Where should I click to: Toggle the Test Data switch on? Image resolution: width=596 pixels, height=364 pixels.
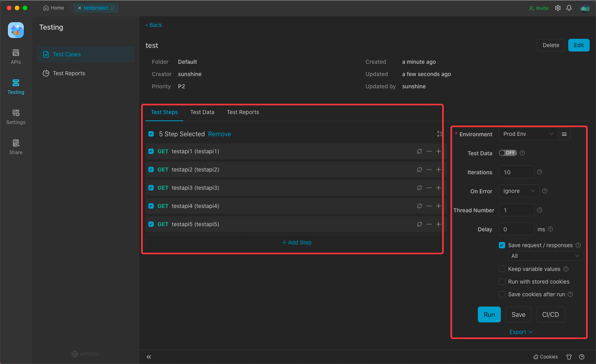point(508,153)
